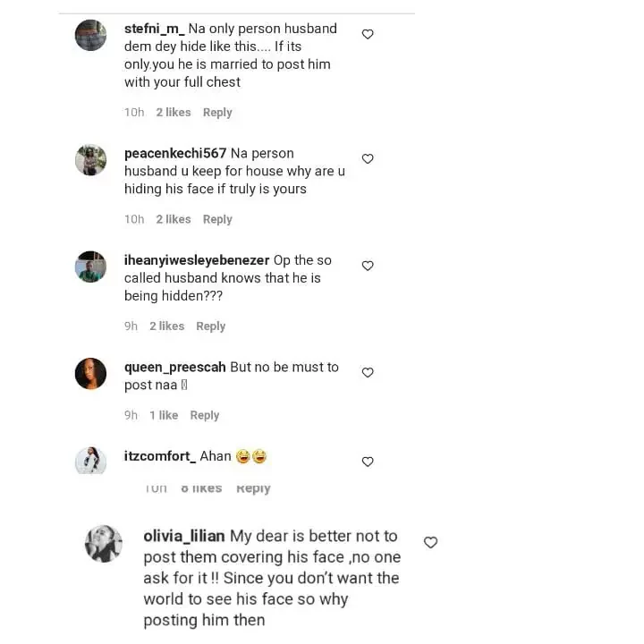The width and height of the screenshot is (644, 644).
Task: Open the itzcomfort_ username link
Action: 157,456
